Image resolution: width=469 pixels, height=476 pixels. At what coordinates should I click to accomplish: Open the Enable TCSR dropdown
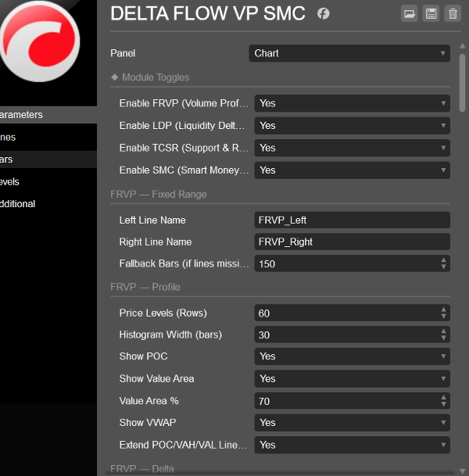[352, 148]
